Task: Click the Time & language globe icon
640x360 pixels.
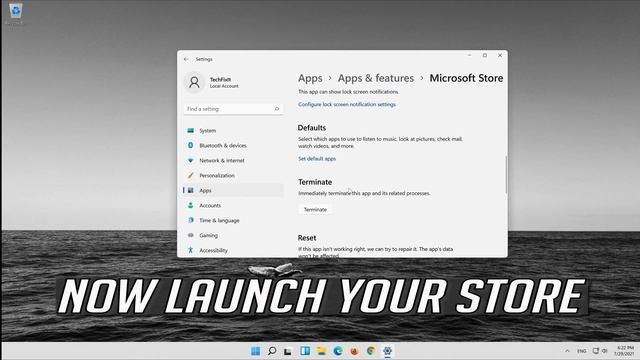Action: pyautogui.click(x=191, y=220)
